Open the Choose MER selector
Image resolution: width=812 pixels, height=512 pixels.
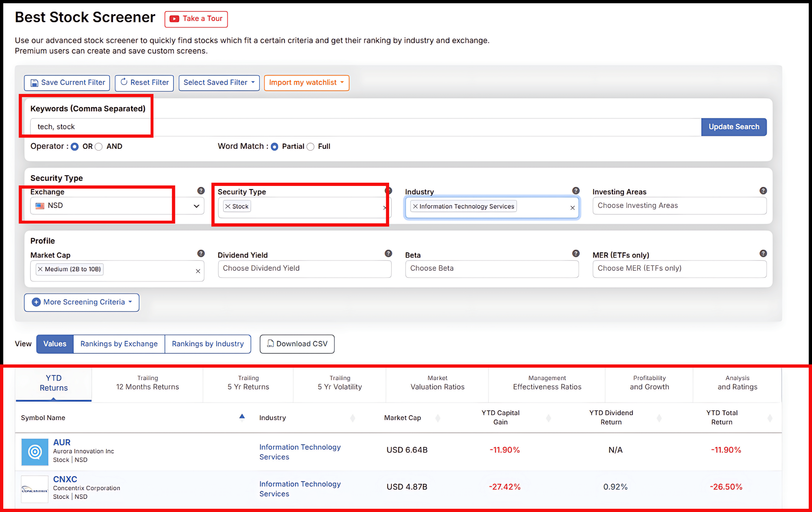(x=679, y=269)
